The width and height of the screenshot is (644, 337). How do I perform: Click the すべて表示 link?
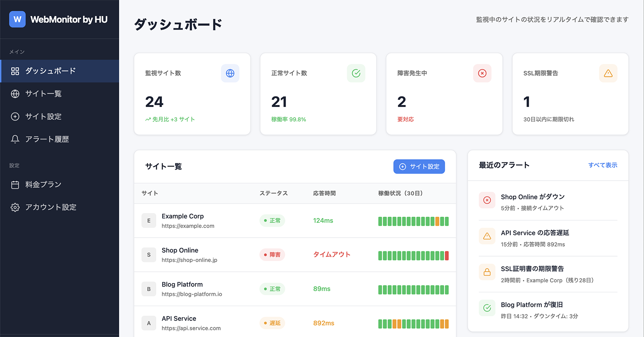(x=603, y=165)
